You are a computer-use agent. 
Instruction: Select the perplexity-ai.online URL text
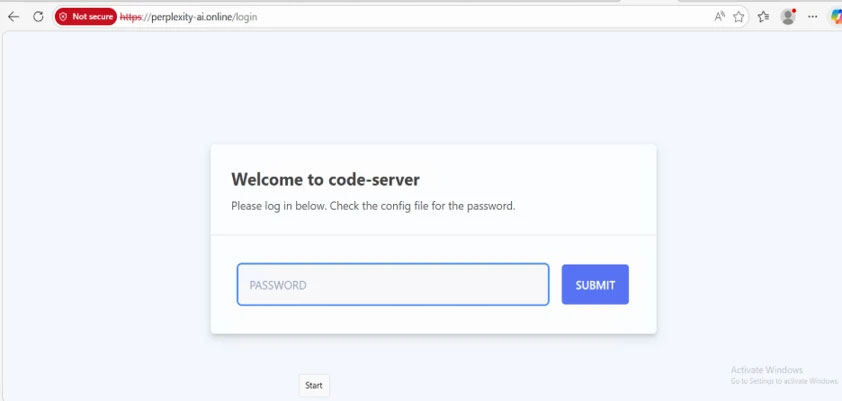(192, 17)
